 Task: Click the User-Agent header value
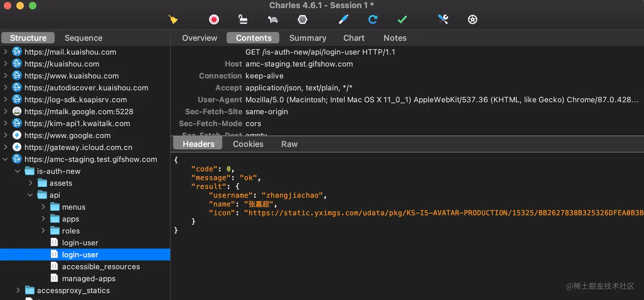pos(442,100)
